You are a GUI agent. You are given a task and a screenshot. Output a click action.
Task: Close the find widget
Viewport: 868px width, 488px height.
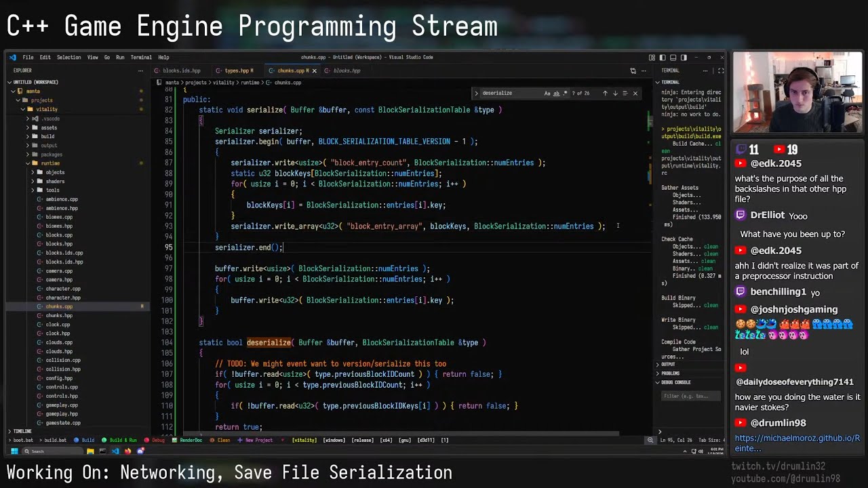635,93
